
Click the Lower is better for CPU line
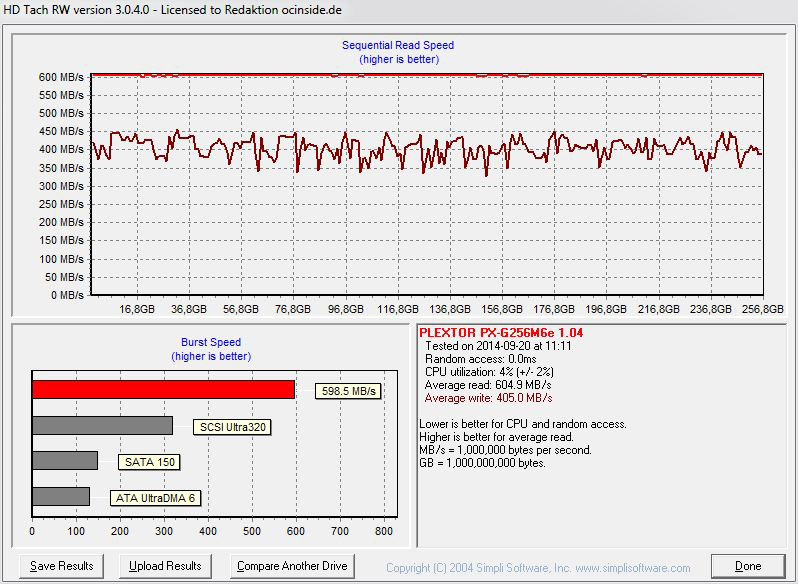pyautogui.click(x=523, y=424)
